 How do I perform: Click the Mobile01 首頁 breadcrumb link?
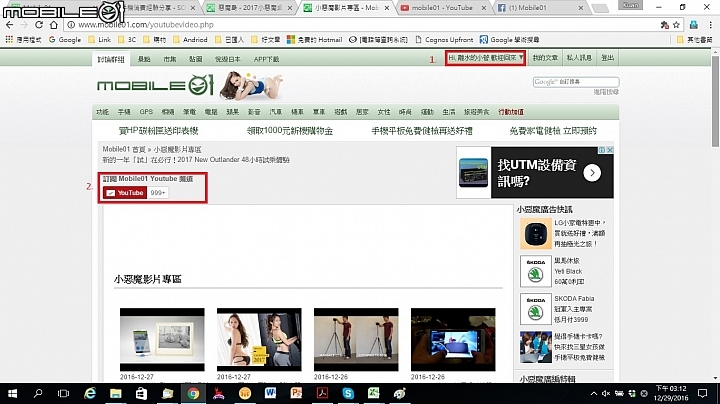(124, 149)
